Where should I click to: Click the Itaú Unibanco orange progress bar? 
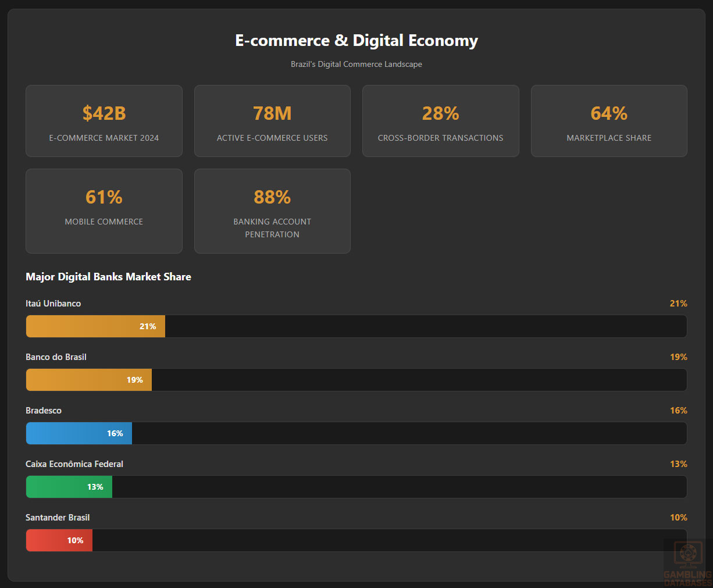pyautogui.click(x=96, y=326)
